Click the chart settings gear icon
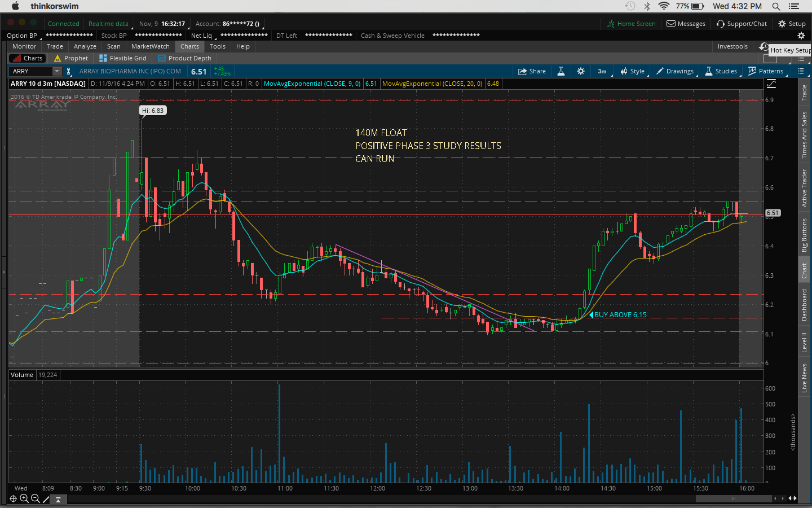812x508 pixels. (x=581, y=71)
